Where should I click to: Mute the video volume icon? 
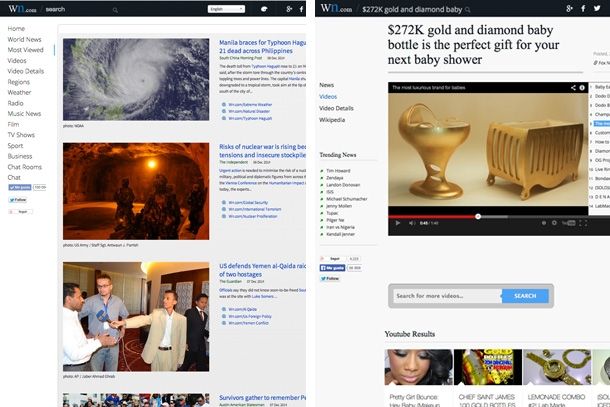[x=410, y=223]
